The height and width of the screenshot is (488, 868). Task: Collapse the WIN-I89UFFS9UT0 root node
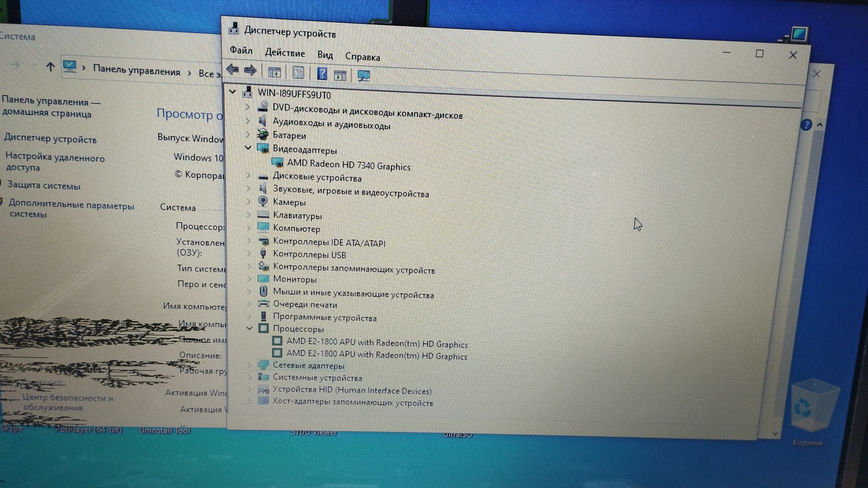click(232, 91)
